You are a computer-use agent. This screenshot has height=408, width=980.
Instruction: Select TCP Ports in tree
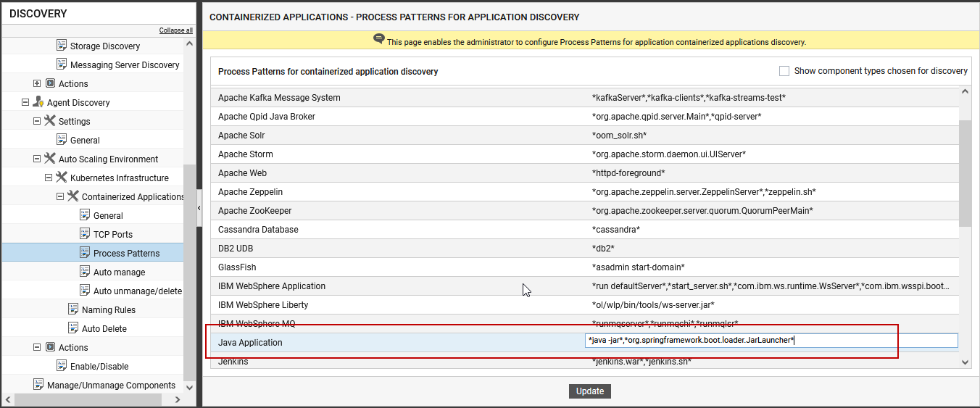(x=113, y=234)
